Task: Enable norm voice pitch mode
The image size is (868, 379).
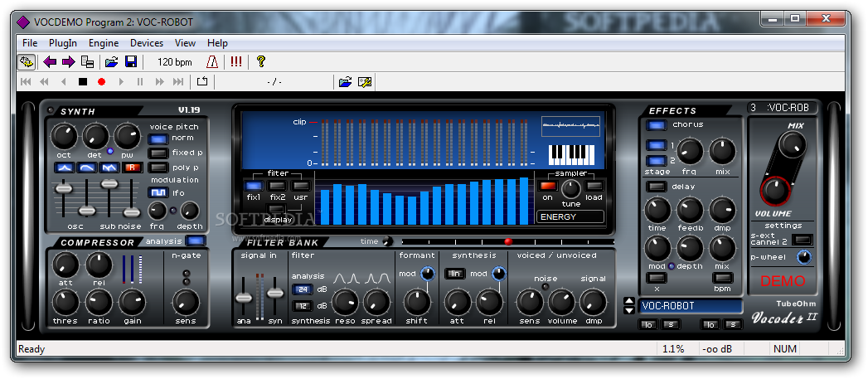Action: [158, 138]
